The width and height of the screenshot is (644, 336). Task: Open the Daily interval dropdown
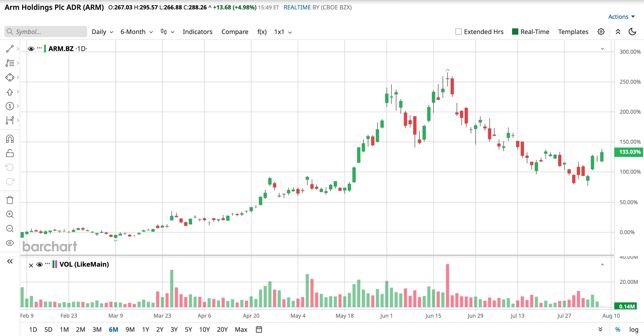tap(102, 32)
